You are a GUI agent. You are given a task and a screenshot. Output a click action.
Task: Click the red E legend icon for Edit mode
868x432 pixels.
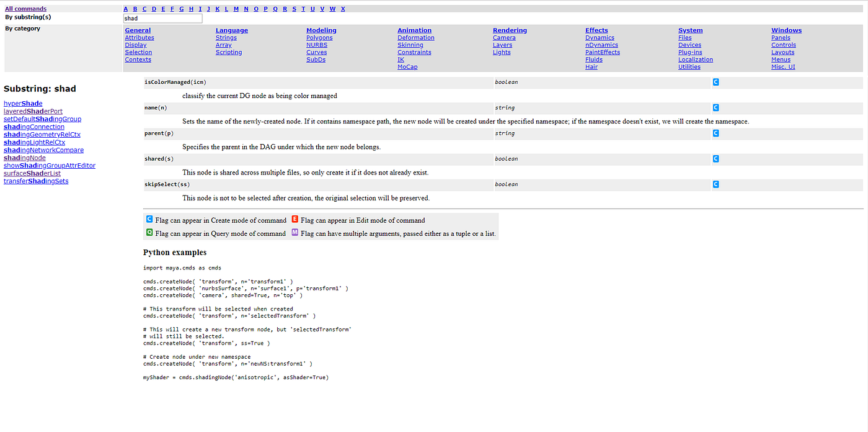(295, 219)
